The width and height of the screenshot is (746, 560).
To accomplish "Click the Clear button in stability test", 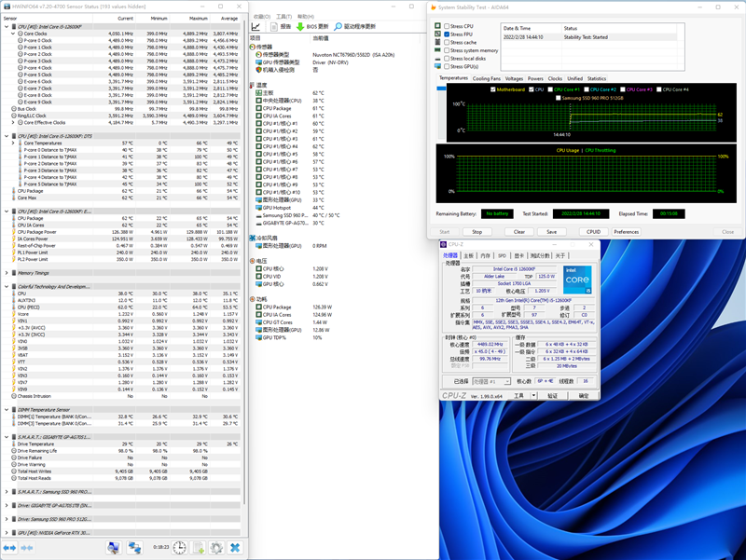I will (x=519, y=232).
